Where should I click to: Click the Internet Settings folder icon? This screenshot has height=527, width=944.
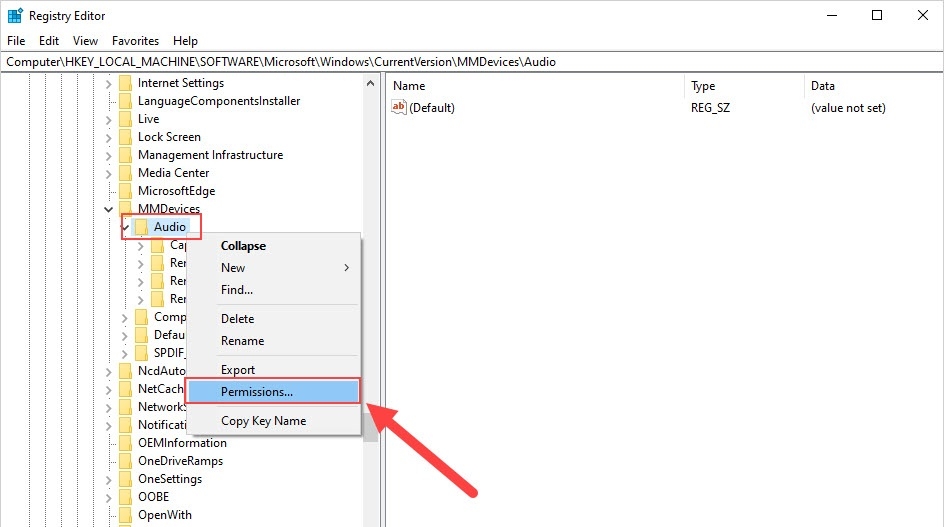pos(125,83)
